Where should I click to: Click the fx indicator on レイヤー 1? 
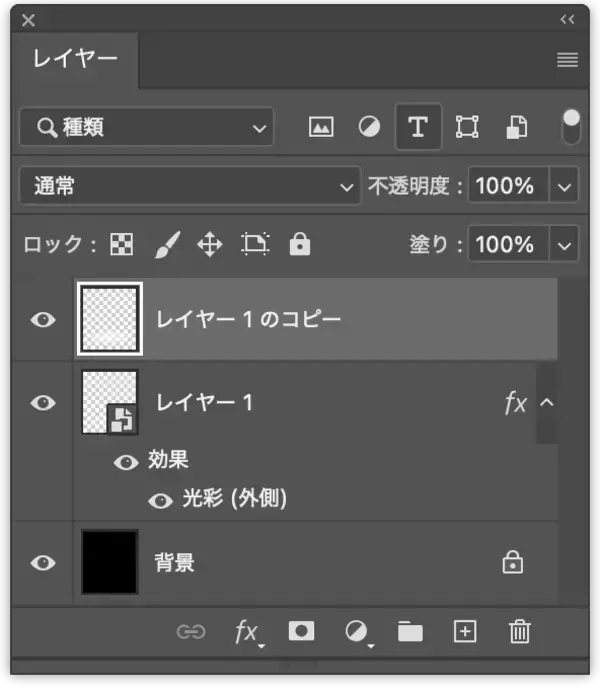516,403
